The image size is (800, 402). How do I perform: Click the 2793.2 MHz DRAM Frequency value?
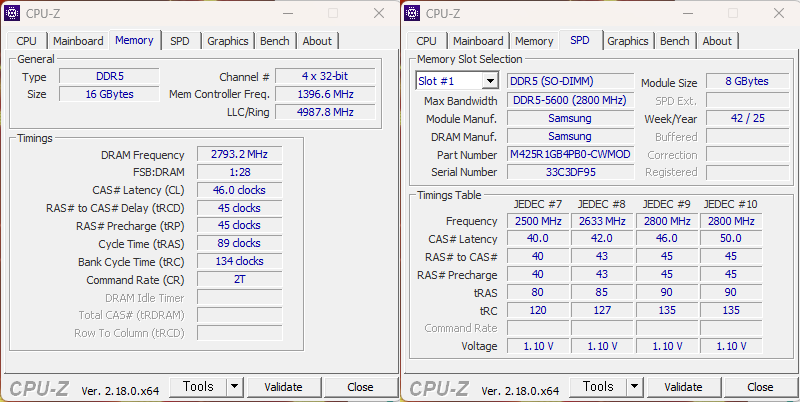(x=239, y=155)
